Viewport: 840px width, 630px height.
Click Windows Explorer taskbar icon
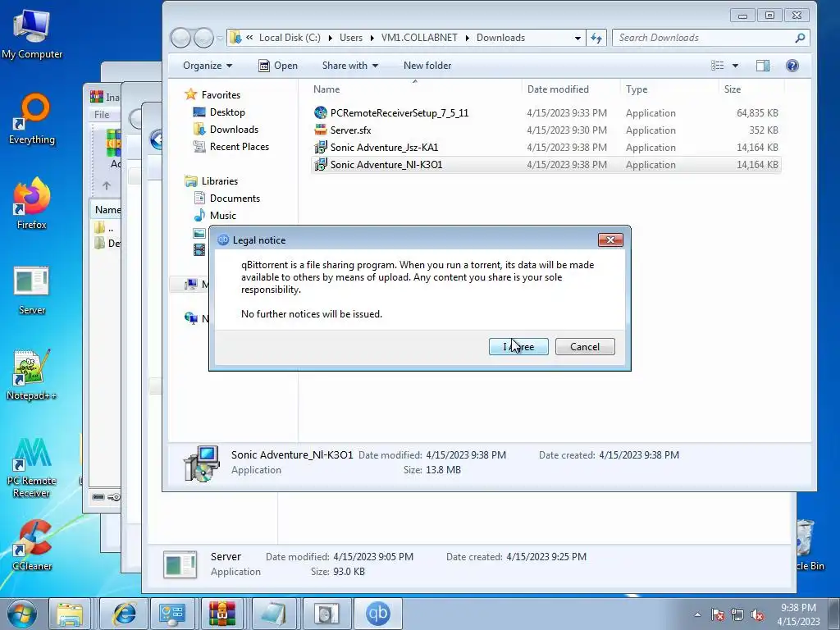[x=70, y=614]
